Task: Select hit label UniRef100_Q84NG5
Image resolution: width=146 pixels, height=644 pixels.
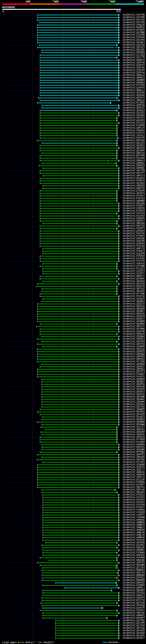Action: coord(134,80)
